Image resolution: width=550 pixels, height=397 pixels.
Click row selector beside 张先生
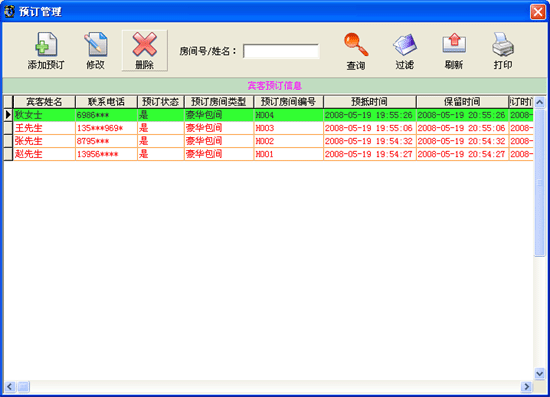tap(8, 141)
